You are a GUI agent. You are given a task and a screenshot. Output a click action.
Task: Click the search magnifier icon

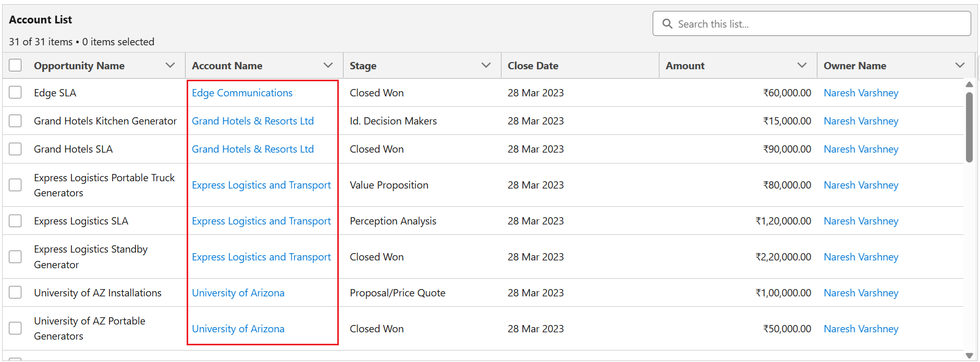pyautogui.click(x=667, y=24)
